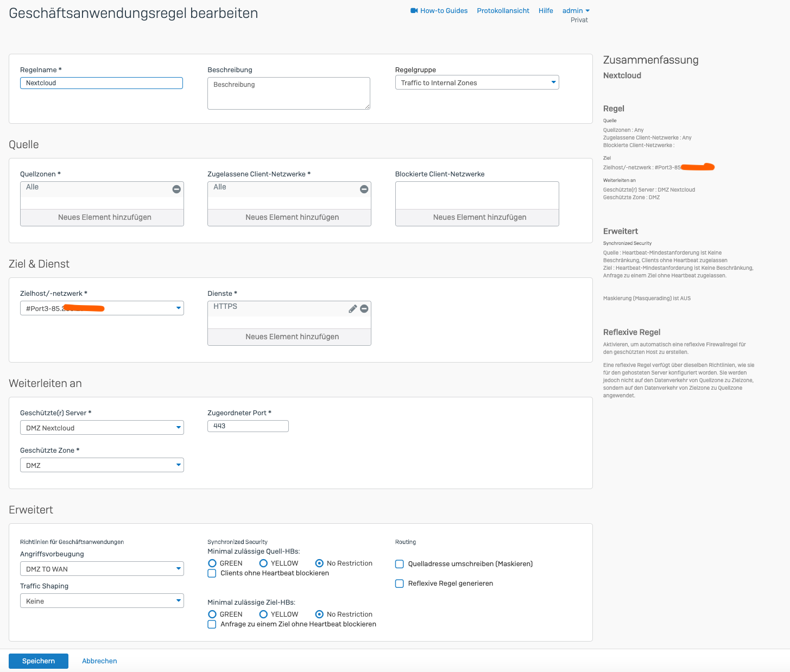This screenshot has height=672, width=790.
Task: Remove 'Alle' from Quellzonen list
Action: point(176,189)
